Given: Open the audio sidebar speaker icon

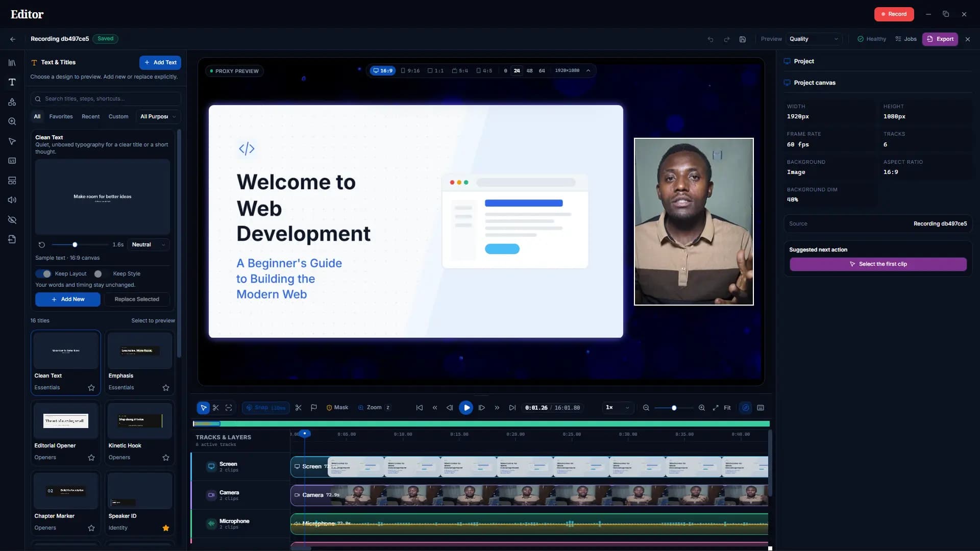Looking at the screenshot, I should tap(12, 200).
